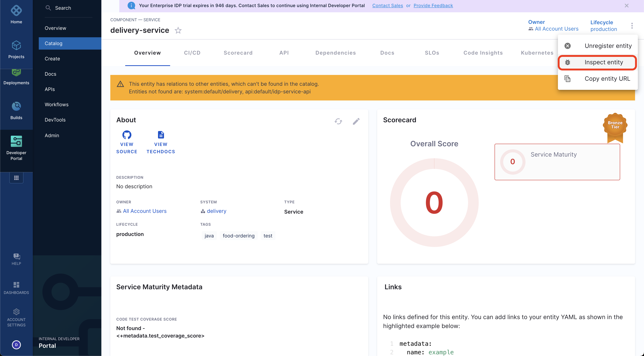Open the Service Maturity score card

(557, 162)
